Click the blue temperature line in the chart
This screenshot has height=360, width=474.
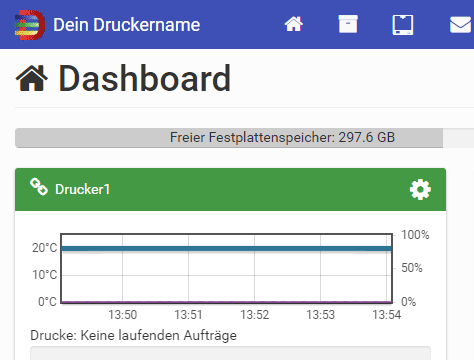(226, 248)
